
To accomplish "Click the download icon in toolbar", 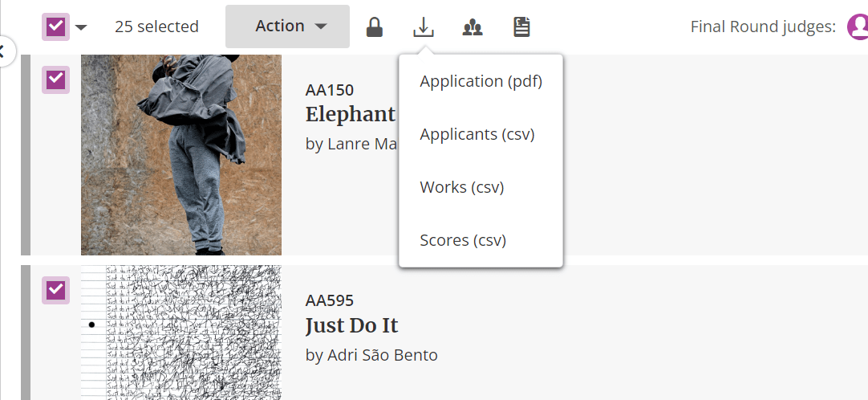I will click(x=424, y=27).
